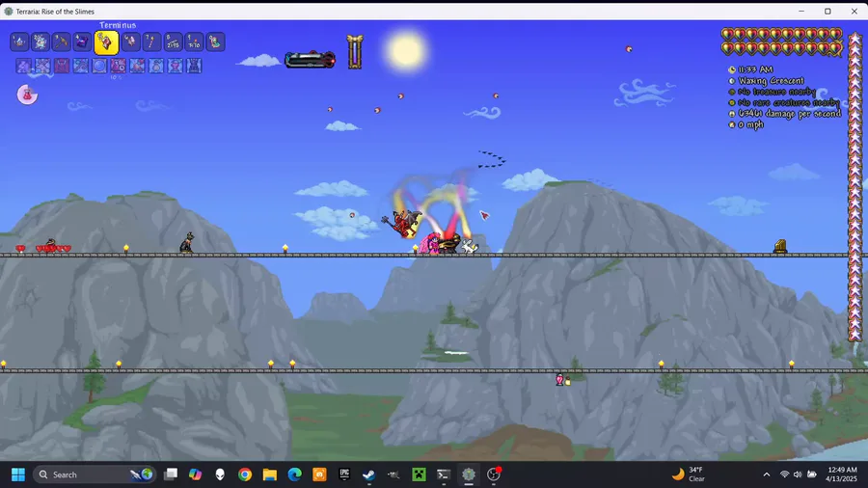Click the 0 mph speed readout
This screenshot has width=868, height=488.
(x=746, y=125)
